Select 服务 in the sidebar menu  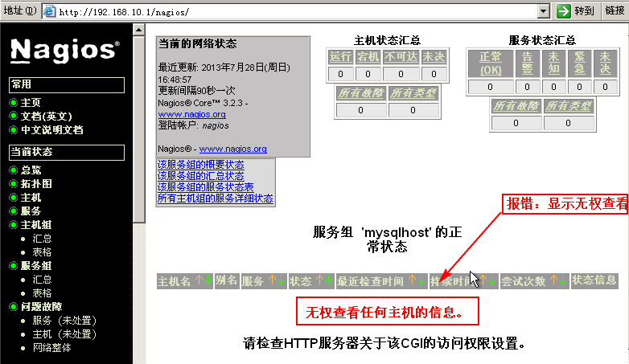pos(31,211)
